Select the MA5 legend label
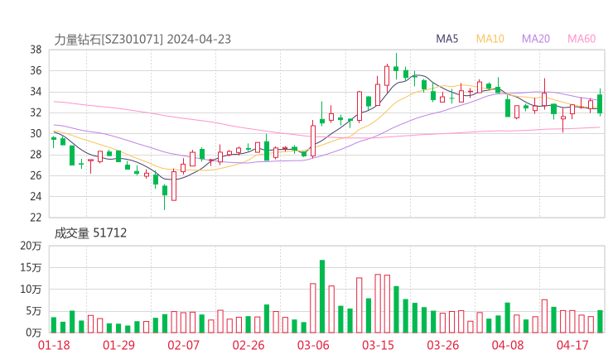 [446, 39]
